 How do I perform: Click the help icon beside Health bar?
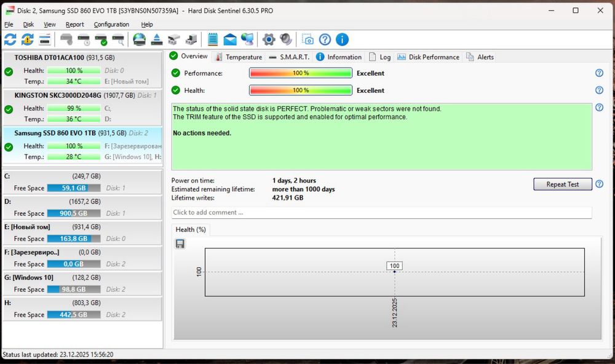(599, 90)
